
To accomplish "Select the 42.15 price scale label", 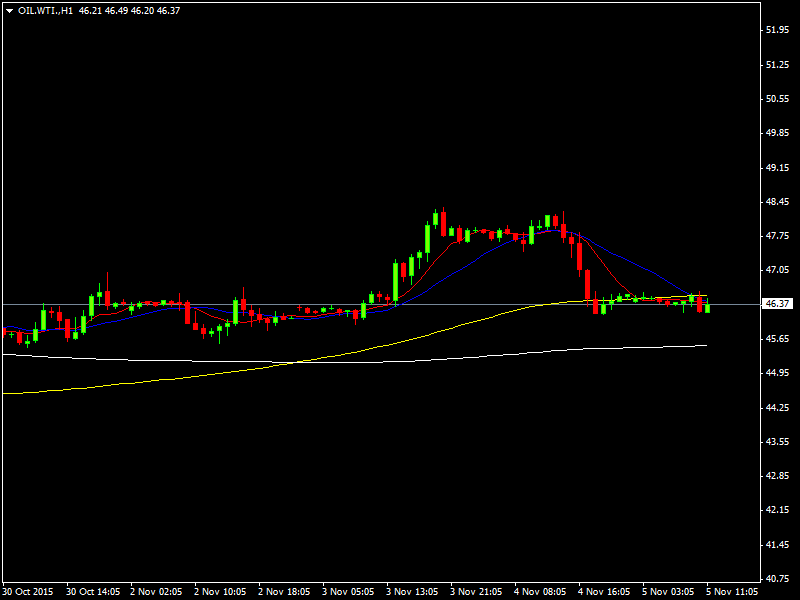I will coord(777,510).
